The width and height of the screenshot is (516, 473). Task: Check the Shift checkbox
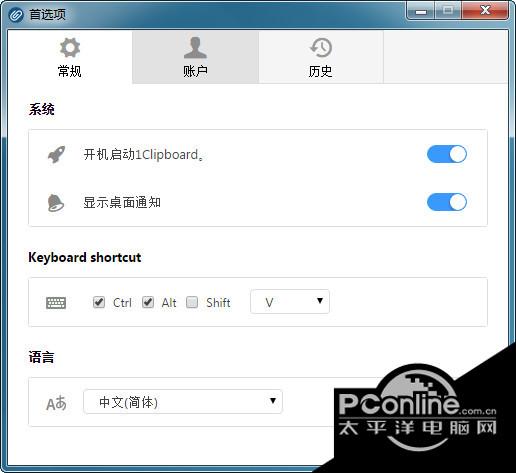[x=192, y=302]
